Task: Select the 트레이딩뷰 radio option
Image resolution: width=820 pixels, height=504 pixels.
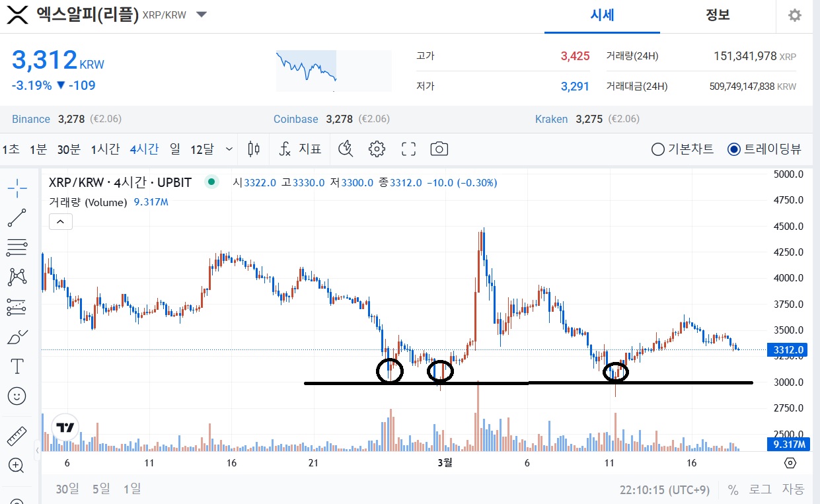Action: pyautogui.click(x=764, y=149)
